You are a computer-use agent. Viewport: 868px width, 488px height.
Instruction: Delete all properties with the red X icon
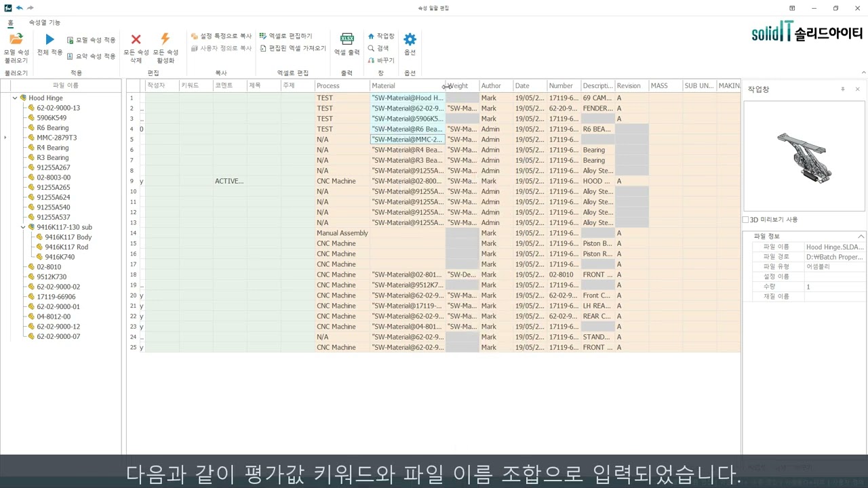click(x=136, y=40)
